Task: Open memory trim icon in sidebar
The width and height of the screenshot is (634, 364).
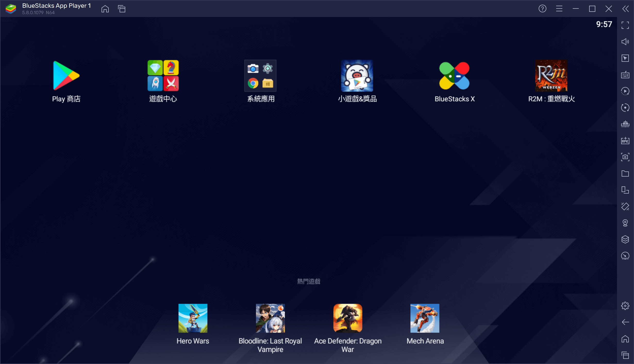Action: [625, 124]
